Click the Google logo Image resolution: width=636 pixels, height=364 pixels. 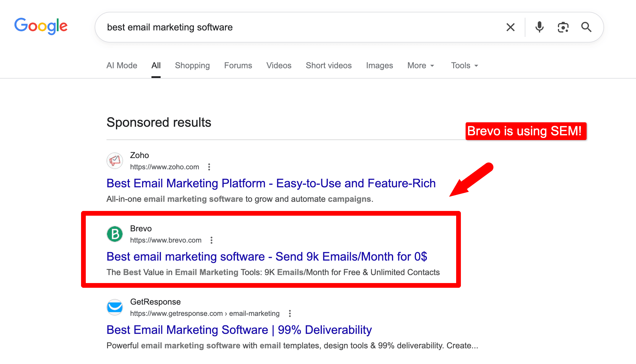click(x=41, y=26)
